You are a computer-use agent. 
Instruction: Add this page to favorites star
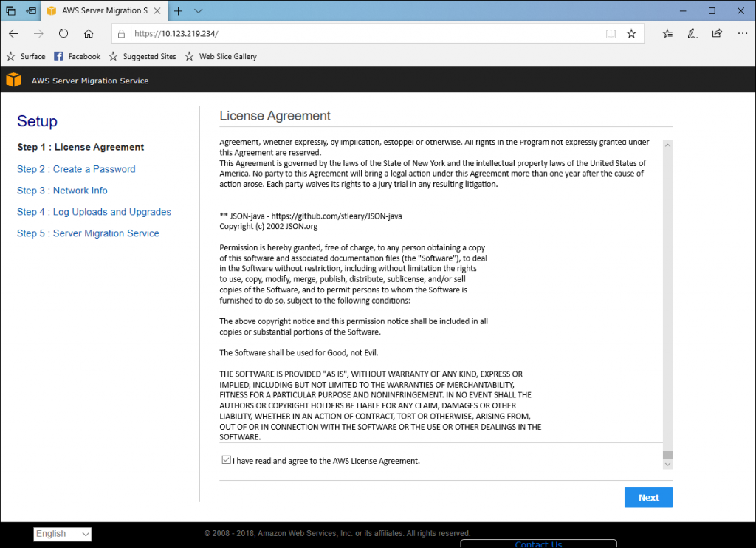(x=631, y=33)
